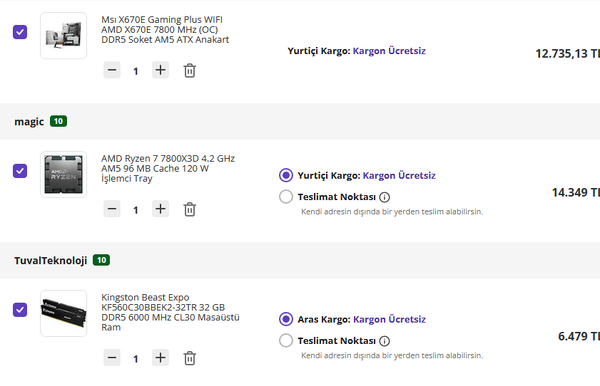
Task: Open the magic seller page
Action: pos(29,122)
